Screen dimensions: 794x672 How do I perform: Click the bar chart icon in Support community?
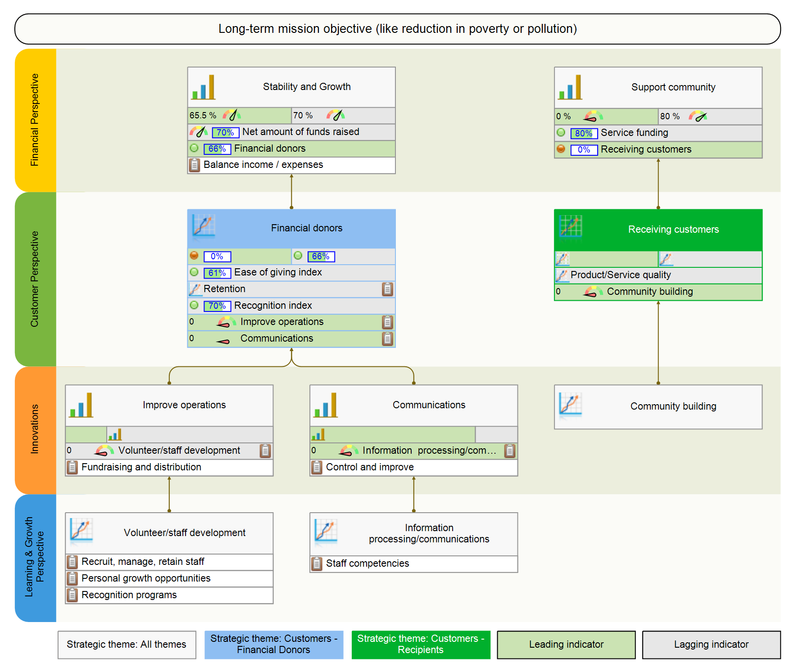[570, 87]
